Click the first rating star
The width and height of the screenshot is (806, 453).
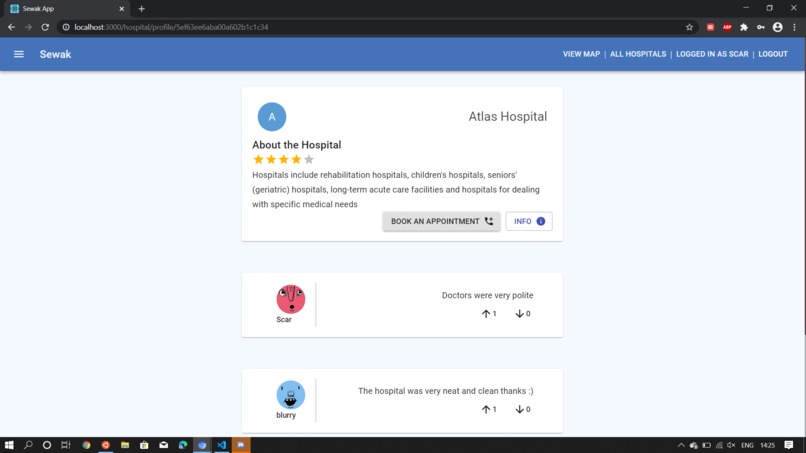259,159
